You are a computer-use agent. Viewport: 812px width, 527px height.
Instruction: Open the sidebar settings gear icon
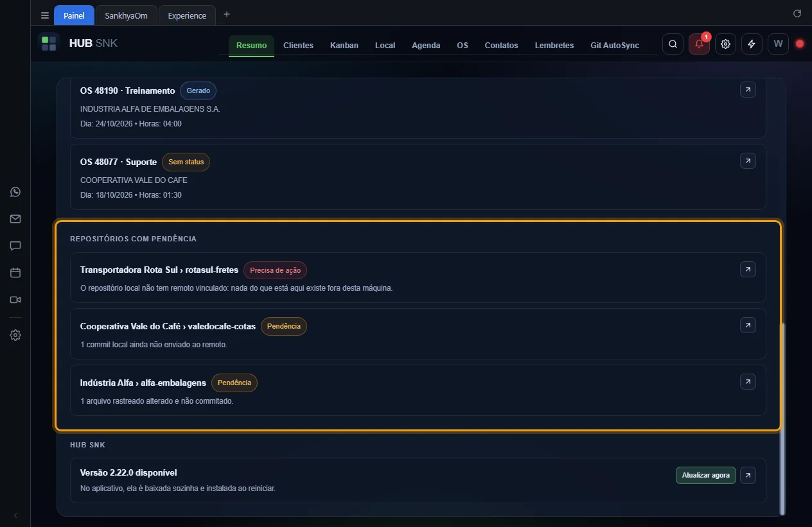[15, 335]
